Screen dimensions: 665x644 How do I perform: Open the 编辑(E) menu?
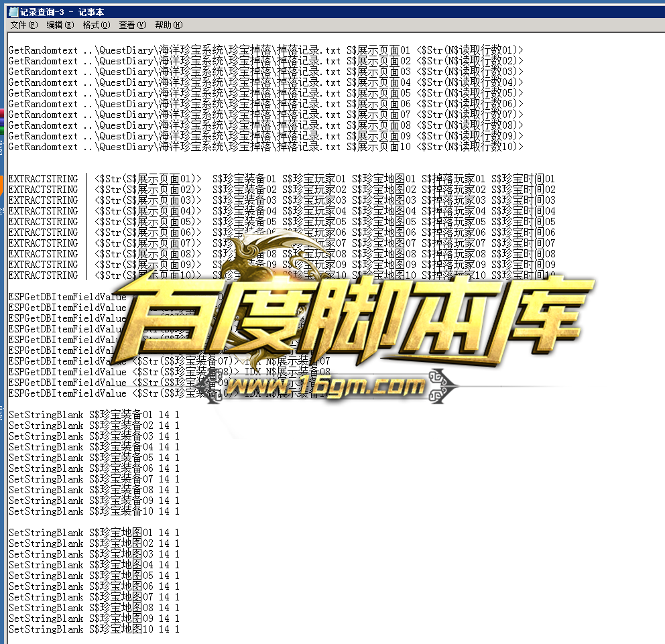[x=60, y=25]
